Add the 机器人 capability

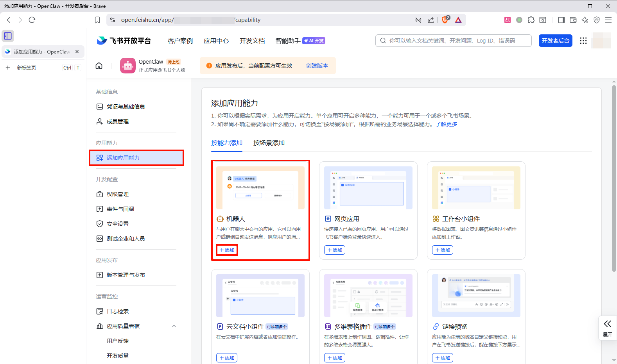coord(227,250)
